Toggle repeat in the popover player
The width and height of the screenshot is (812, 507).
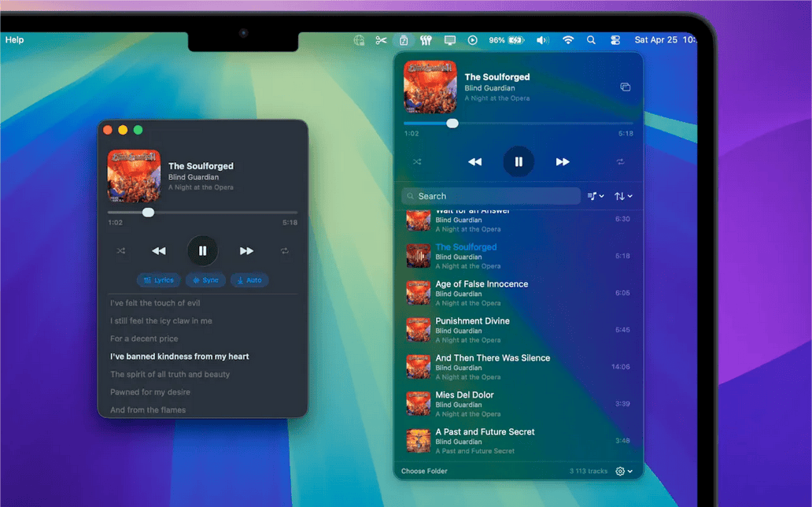point(620,161)
